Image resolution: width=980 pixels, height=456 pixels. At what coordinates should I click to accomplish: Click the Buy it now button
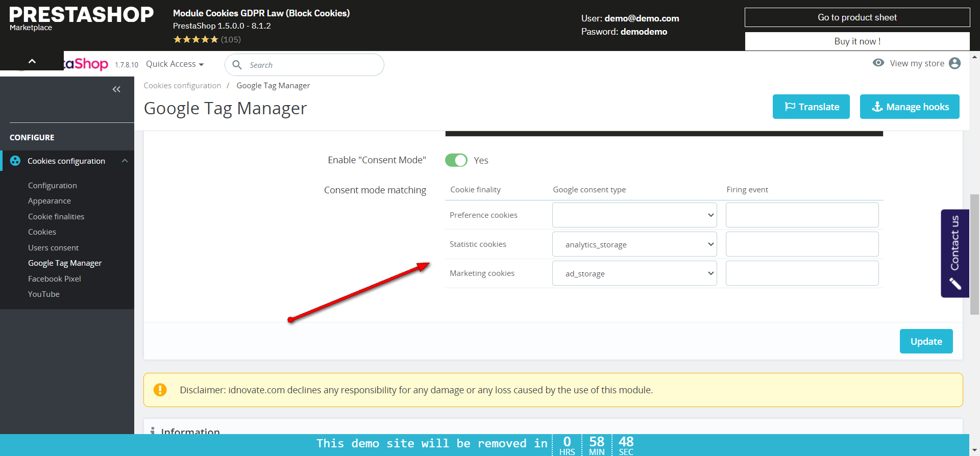pyautogui.click(x=857, y=41)
